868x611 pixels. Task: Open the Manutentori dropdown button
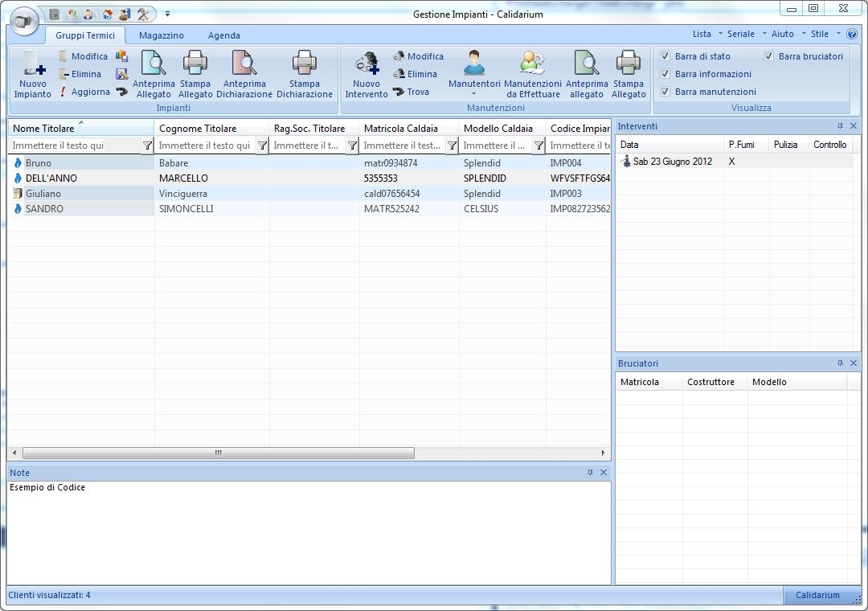click(474, 74)
